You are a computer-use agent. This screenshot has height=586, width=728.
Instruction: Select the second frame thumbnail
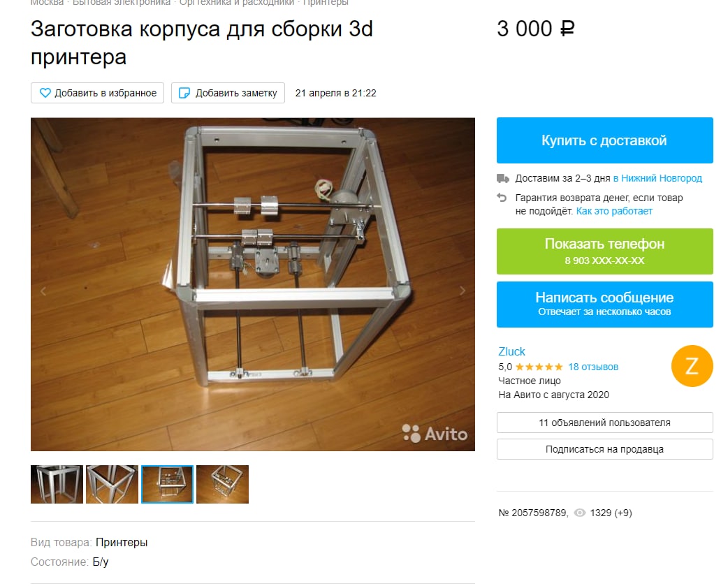pos(112,485)
